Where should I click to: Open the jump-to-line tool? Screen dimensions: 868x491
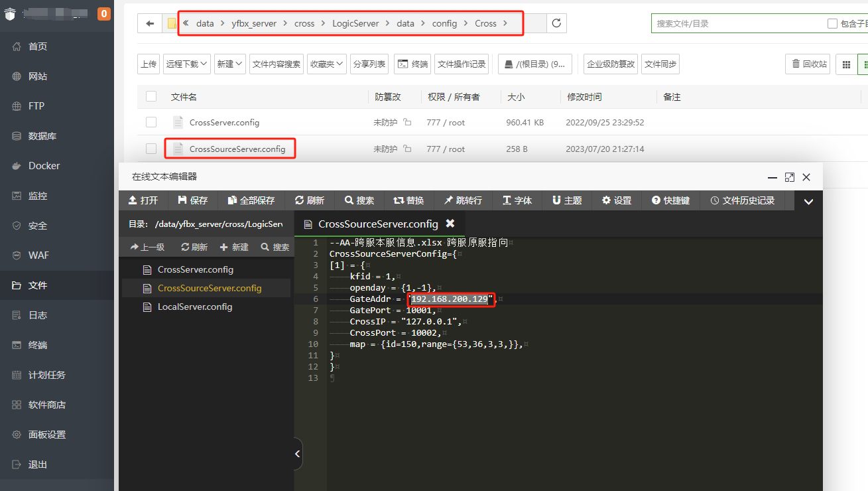point(463,200)
